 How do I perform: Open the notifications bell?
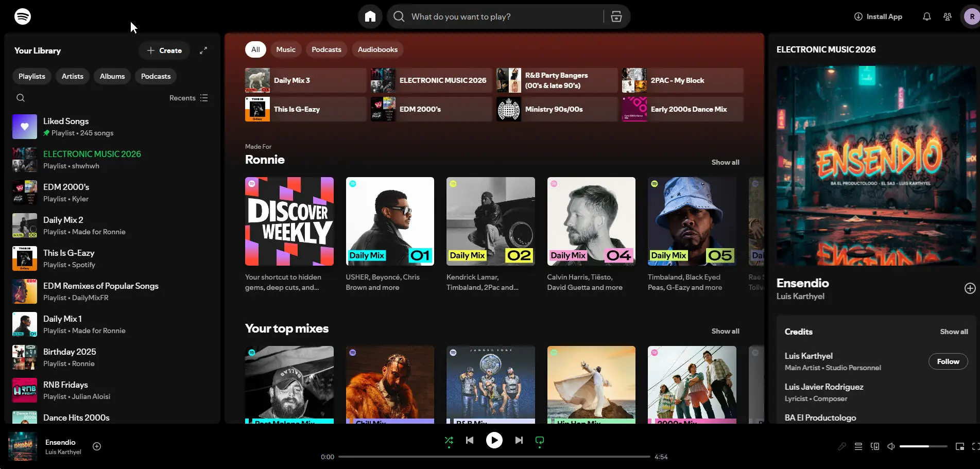(927, 16)
